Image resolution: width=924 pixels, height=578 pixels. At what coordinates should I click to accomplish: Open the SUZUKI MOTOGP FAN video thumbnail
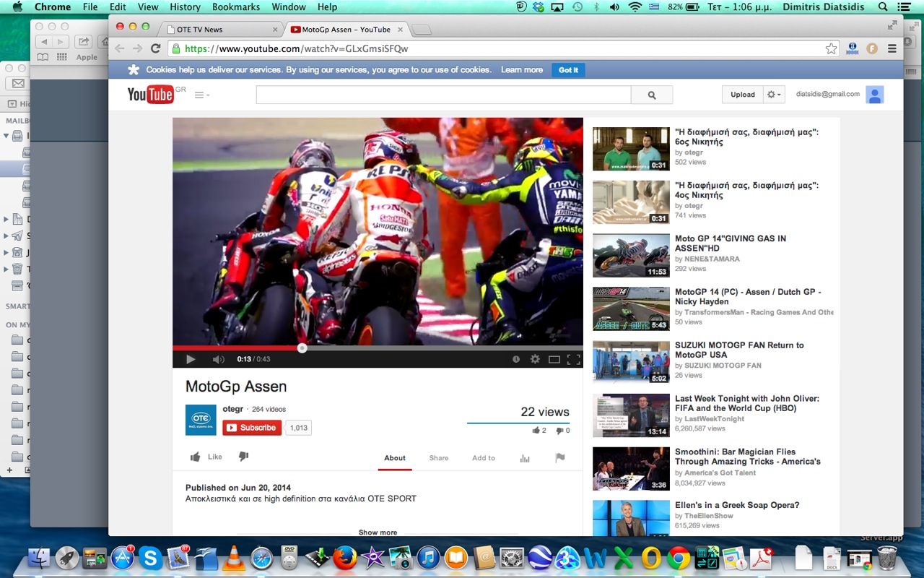click(x=631, y=362)
